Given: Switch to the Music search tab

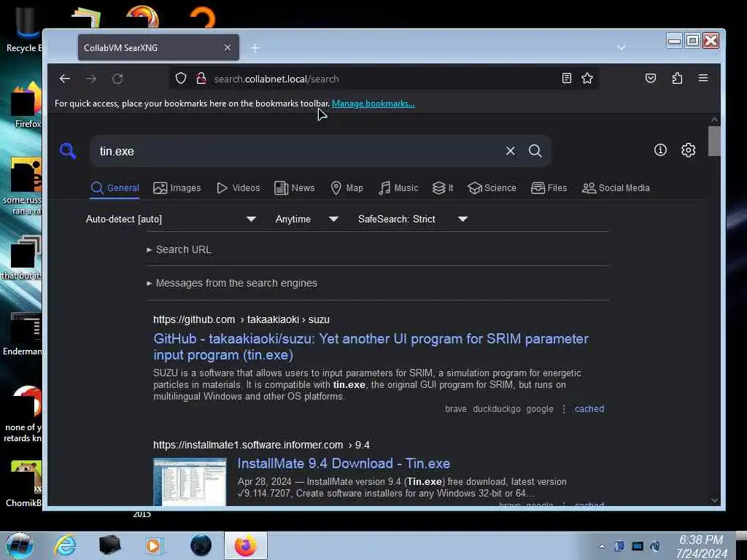Looking at the screenshot, I should (x=398, y=187).
